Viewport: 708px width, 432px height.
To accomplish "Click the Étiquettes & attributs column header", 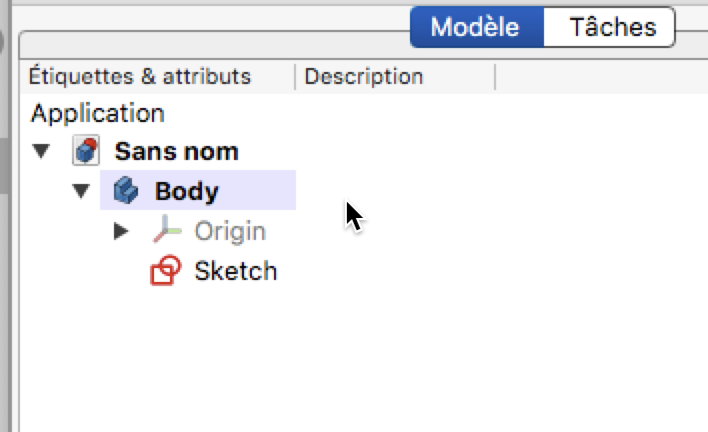I will (x=140, y=76).
